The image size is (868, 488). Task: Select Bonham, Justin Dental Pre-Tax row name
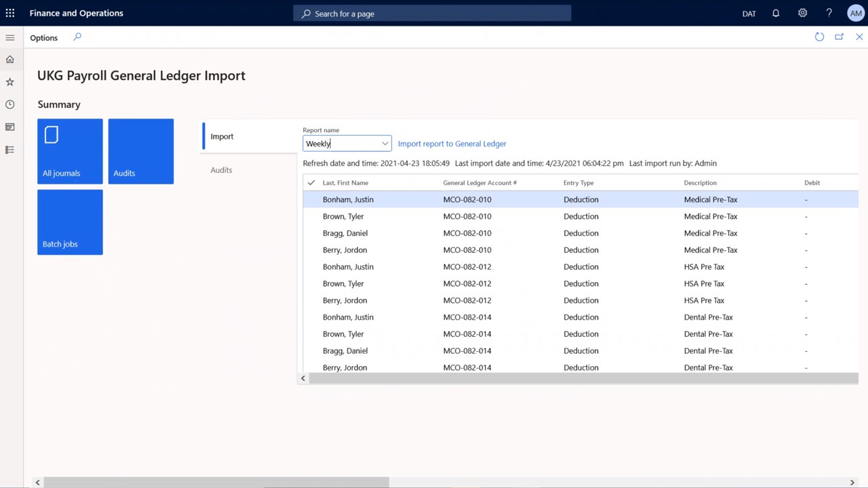(348, 317)
